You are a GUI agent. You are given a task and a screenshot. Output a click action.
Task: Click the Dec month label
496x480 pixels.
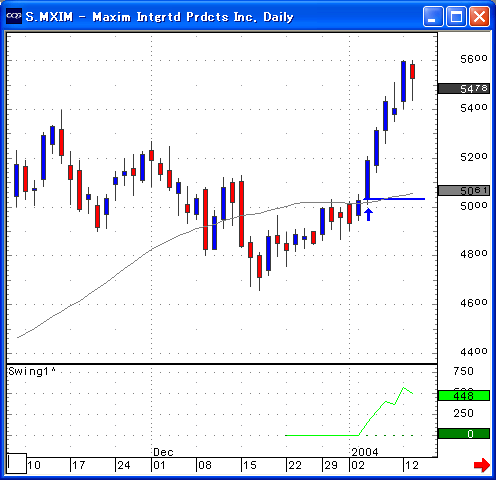163,452
